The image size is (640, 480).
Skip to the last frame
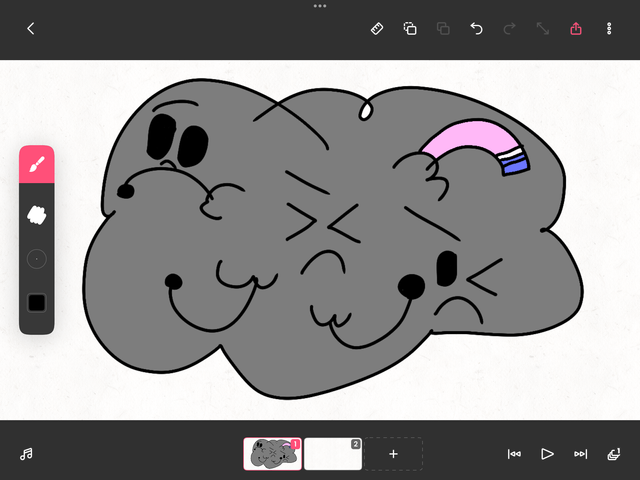click(580, 453)
